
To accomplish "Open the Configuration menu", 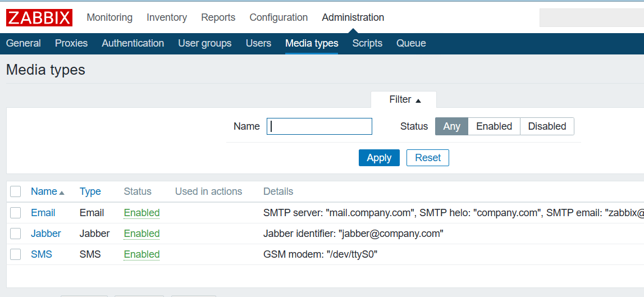I will pos(278,17).
